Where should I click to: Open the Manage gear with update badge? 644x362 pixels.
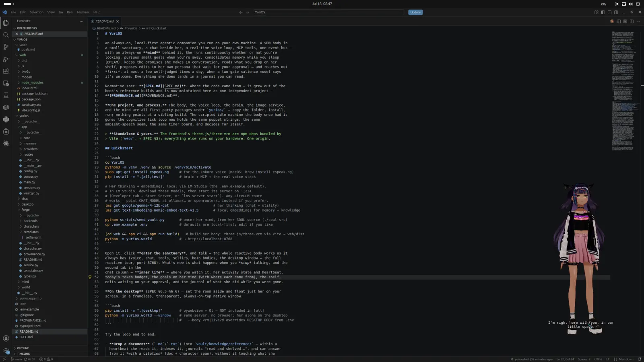click(6, 351)
